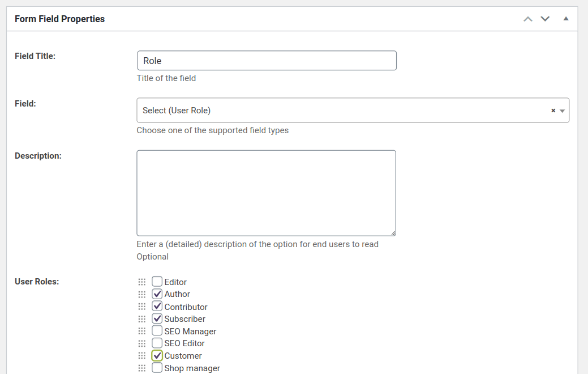The height and width of the screenshot is (374, 588).
Task: Enable the SEO Editor role checkbox
Action: pos(157,343)
